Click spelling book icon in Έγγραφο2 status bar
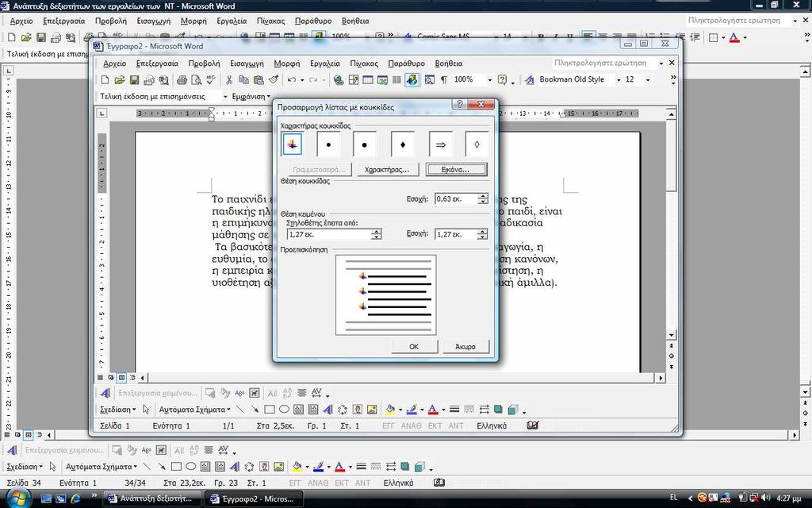 pos(533,425)
